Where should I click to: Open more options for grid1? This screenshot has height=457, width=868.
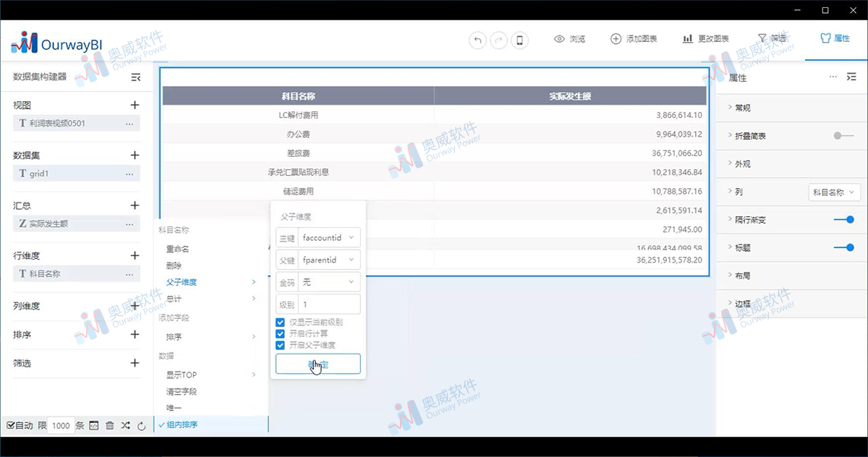tap(129, 174)
